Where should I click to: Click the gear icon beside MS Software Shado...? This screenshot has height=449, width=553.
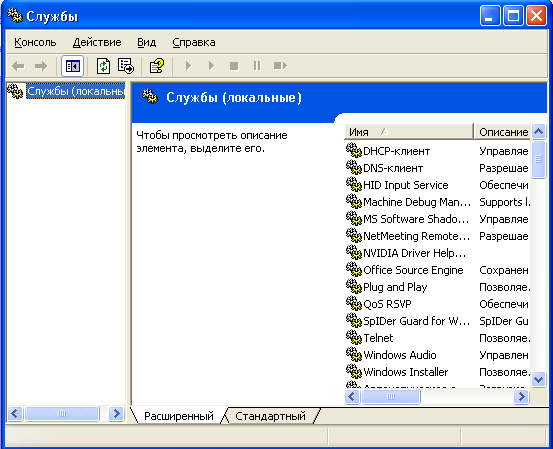pyautogui.click(x=354, y=218)
